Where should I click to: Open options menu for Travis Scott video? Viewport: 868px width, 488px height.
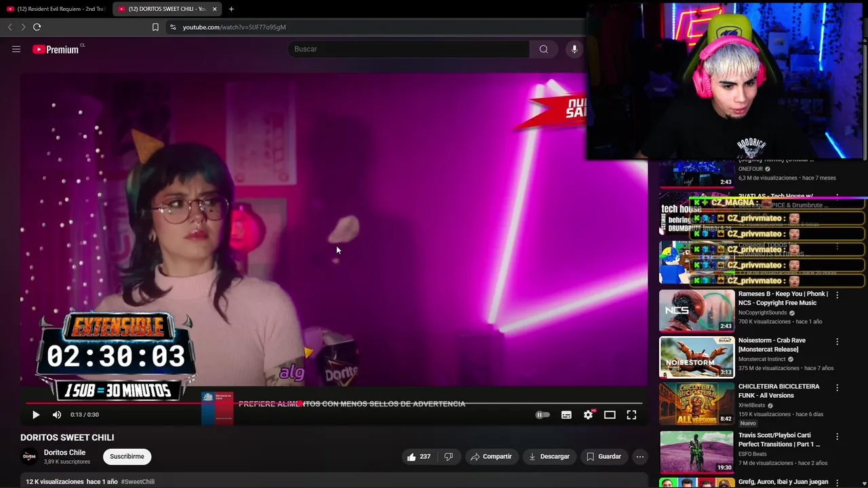point(837,436)
